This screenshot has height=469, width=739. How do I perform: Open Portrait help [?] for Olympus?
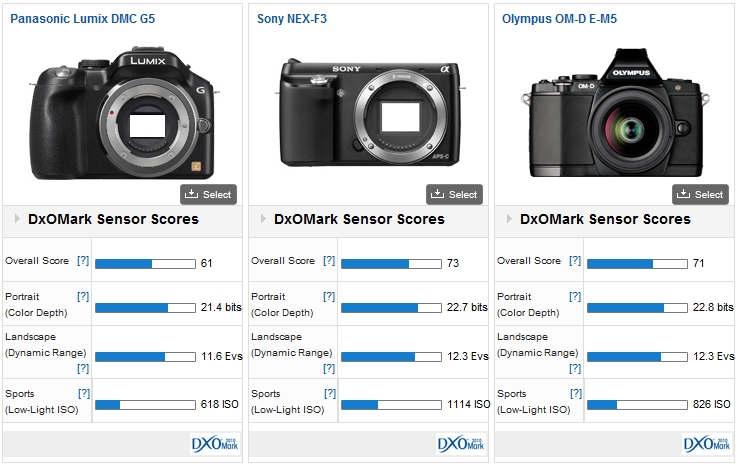[x=575, y=296]
